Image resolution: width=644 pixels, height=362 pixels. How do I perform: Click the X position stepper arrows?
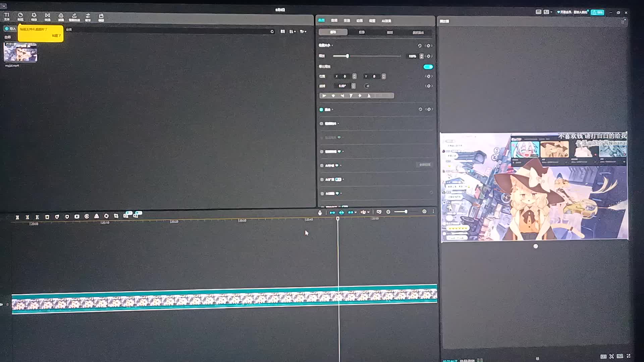click(355, 76)
